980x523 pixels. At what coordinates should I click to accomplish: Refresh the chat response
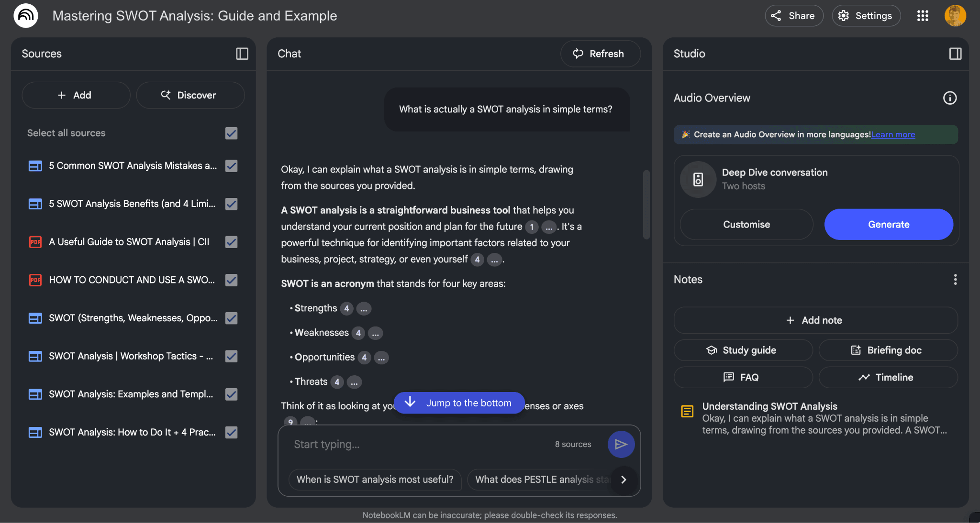[600, 54]
